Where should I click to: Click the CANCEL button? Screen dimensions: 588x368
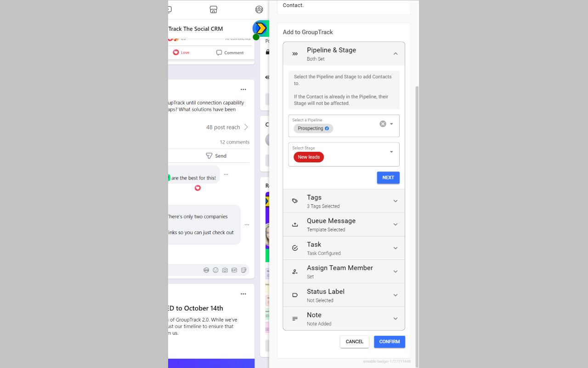(355, 342)
